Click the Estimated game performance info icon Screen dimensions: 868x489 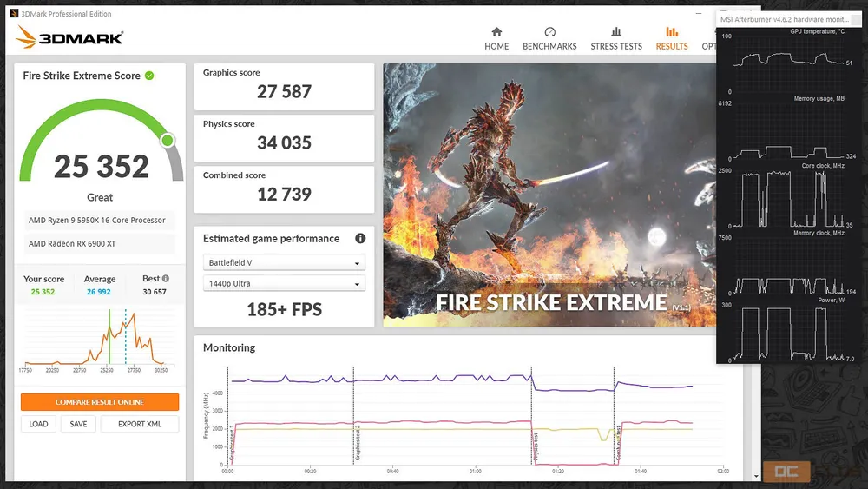[x=360, y=238]
